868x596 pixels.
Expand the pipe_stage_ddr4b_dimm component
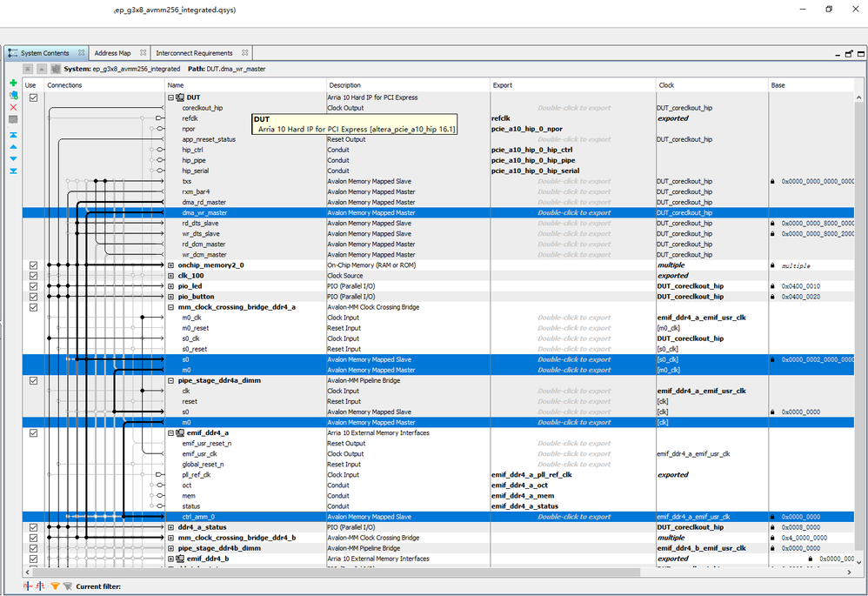[171, 548]
